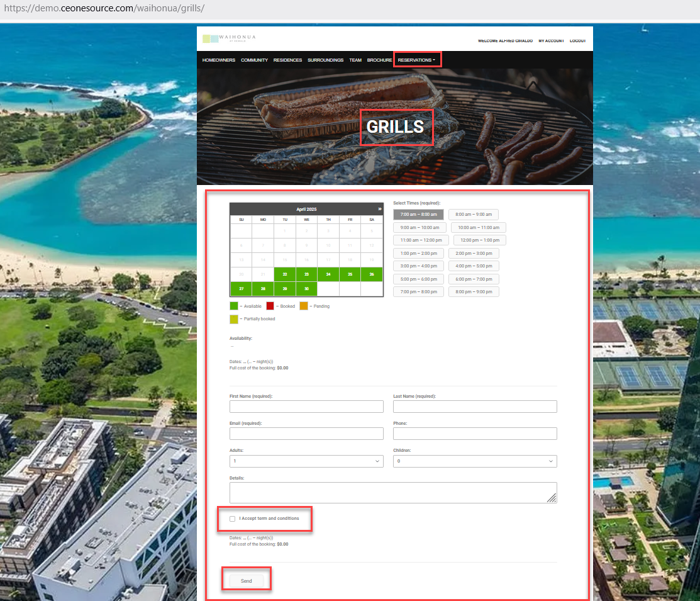This screenshot has height=601, width=700.
Task: Toggle the 8:00 pm – 9:00 pm slot
Action: pyautogui.click(x=474, y=292)
